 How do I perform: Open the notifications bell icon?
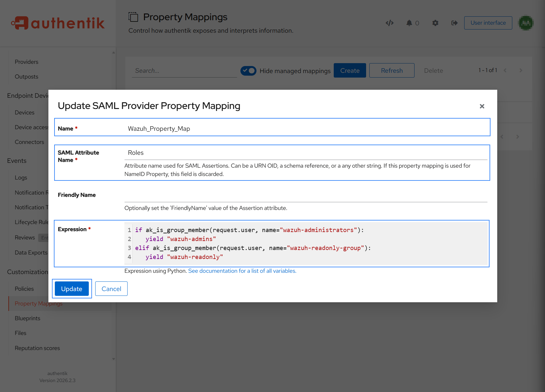click(x=409, y=23)
